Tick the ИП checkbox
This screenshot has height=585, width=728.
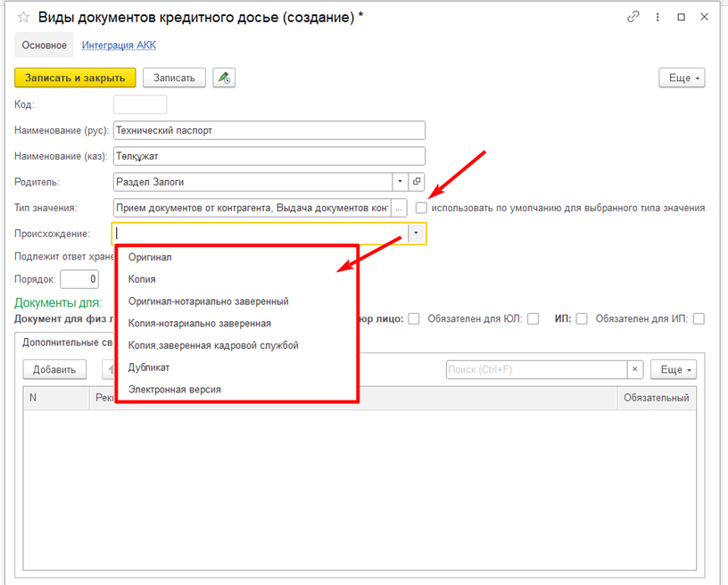click(582, 318)
